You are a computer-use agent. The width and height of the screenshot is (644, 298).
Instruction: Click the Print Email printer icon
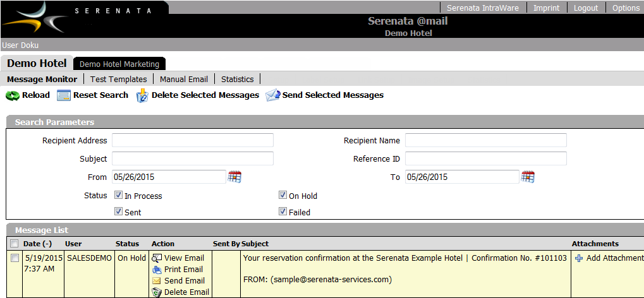tap(157, 270)
